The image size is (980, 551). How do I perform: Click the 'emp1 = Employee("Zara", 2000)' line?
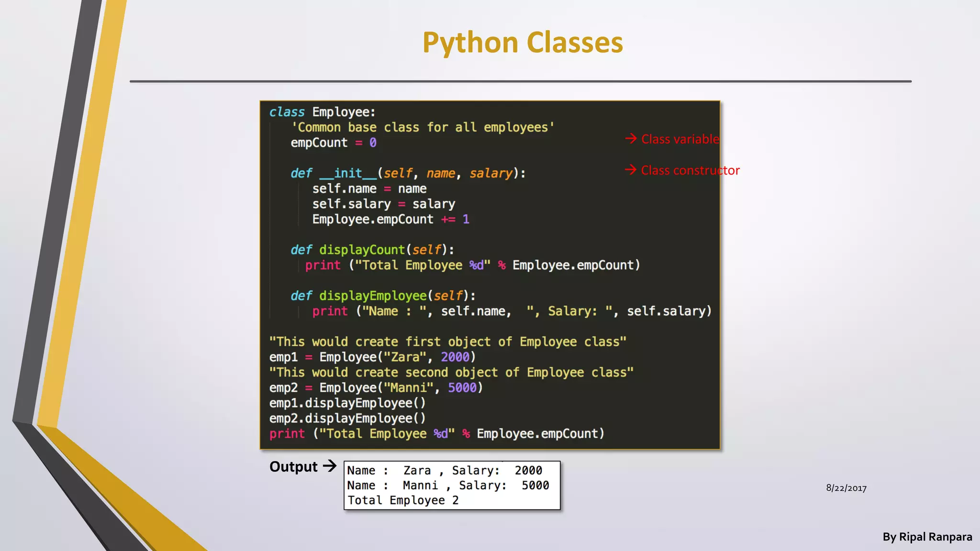[x=372, y=357]
